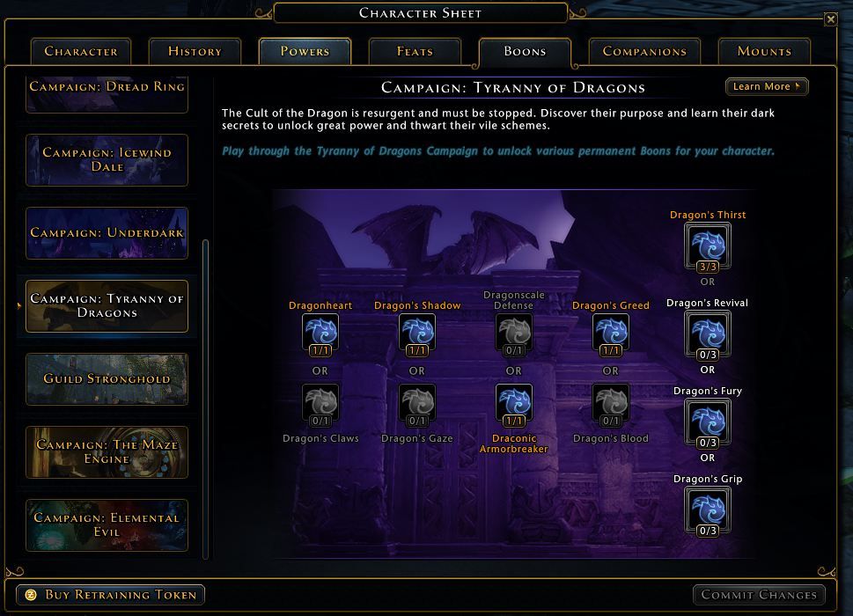The height and width of the screenshot is (616, 853).
Task: Open Campaign: Underdark from the list
Action: pos(107,232)
